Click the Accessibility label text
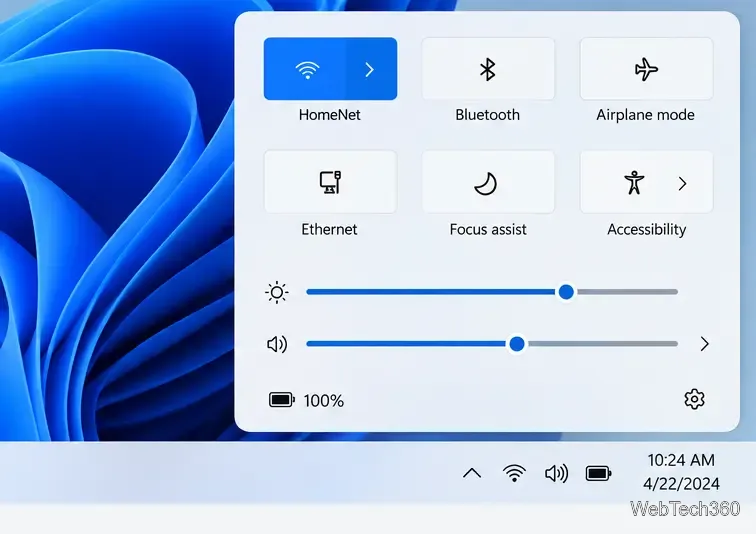This screenshot has width=756, height=534. point(647,229)
